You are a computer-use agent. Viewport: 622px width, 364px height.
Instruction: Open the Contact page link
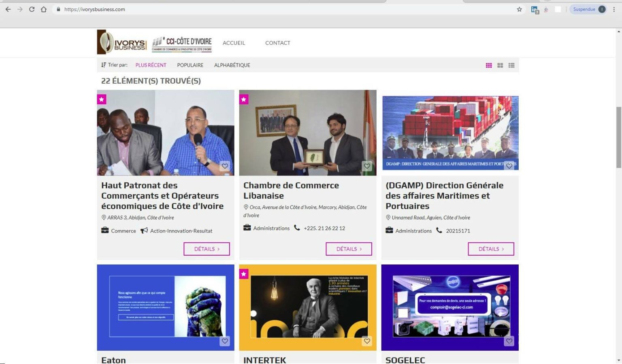pos(277,43)
